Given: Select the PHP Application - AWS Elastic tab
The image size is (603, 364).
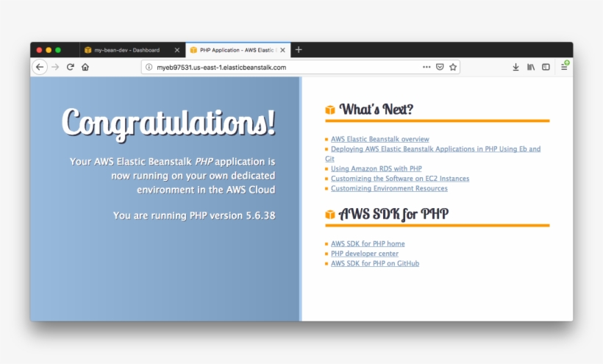Looking at the screenshot, I should 238,50.
